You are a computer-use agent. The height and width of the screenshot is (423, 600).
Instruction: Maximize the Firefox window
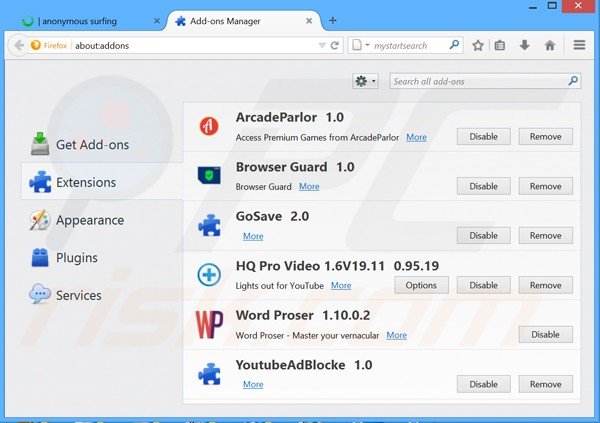pyautogui.click(x=552, y=5)
